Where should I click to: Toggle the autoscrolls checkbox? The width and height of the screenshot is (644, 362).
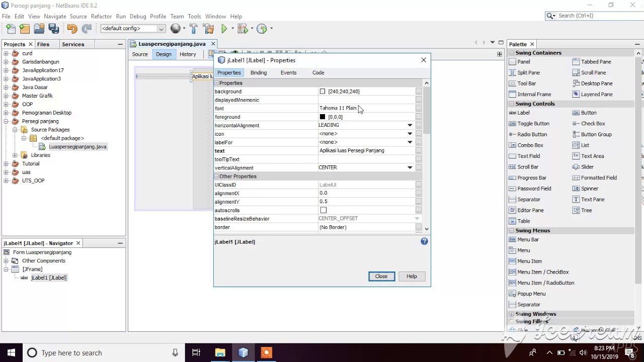pyautogui.click(x=323, y=210)
